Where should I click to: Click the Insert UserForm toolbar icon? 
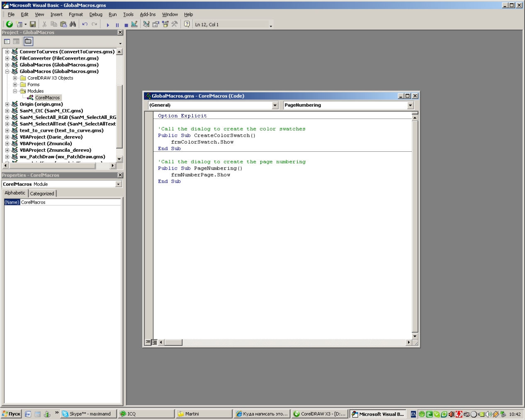(x=19, y=24)
